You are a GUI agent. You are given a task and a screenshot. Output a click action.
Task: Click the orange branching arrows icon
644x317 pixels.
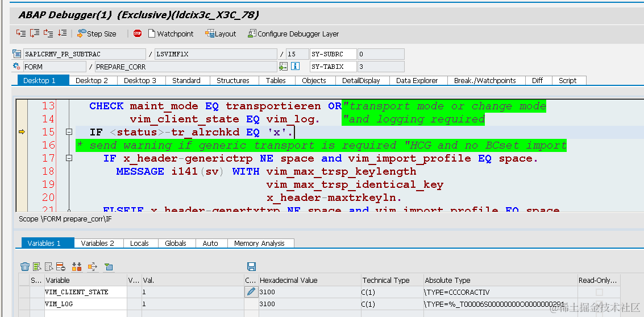(x=93, y=267)
